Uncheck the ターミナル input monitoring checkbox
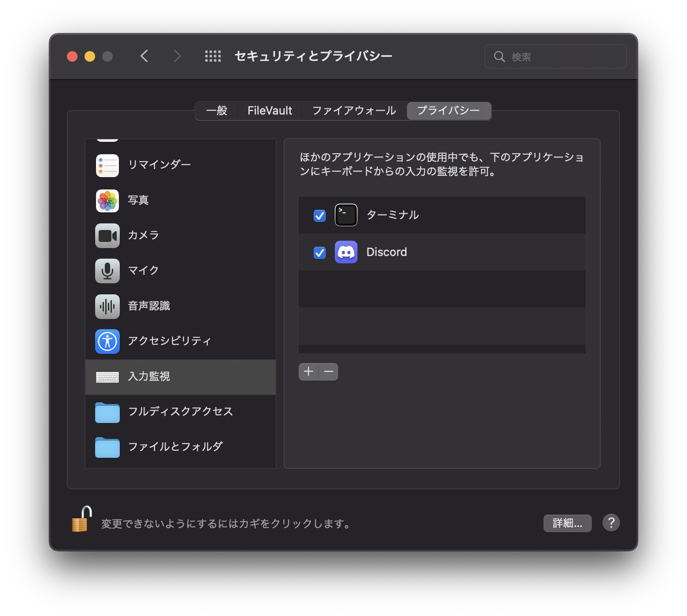 pyautogui.click(x=320, y=215)
